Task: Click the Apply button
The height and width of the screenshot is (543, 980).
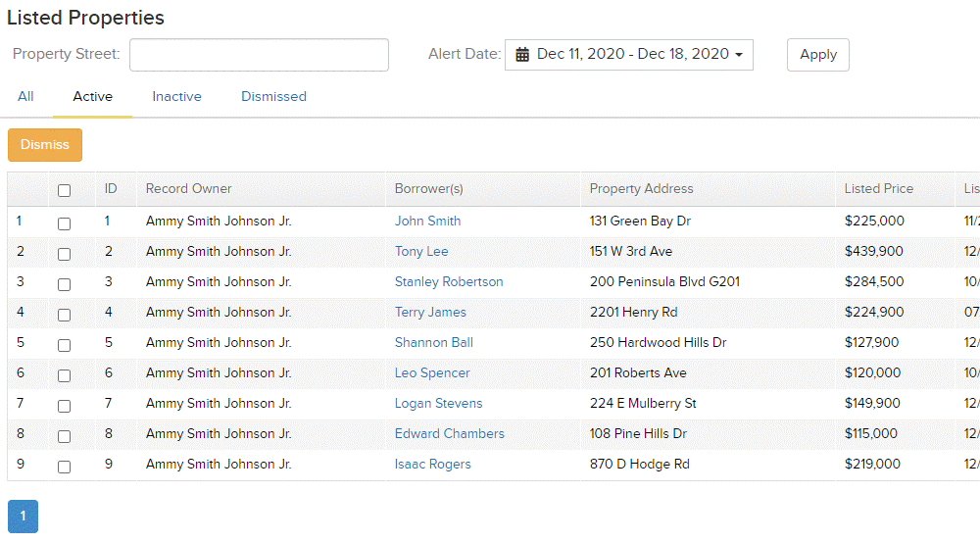Action: [x=817, y=55]
